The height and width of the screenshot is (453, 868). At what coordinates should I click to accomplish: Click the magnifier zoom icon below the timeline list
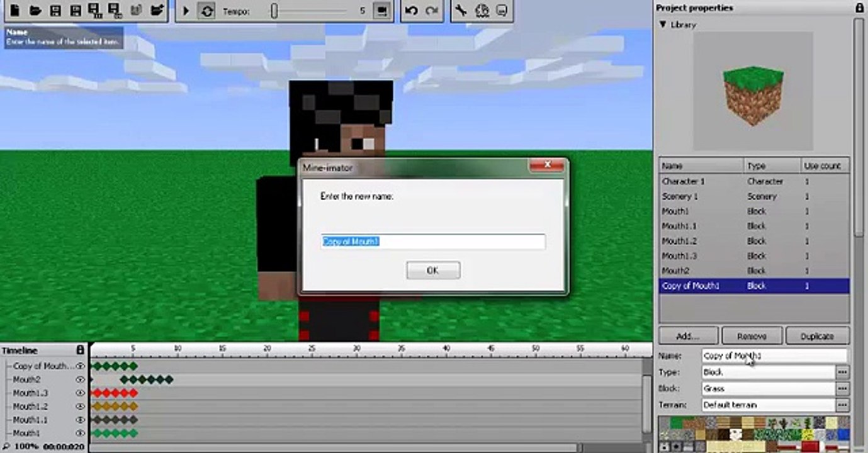6,446
